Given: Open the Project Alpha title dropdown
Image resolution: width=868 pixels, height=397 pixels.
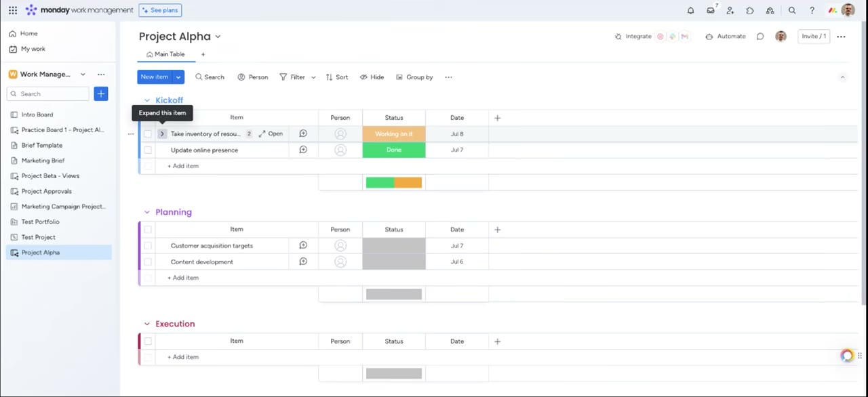Looking at the screenshot, I should [x=218, y=37].
